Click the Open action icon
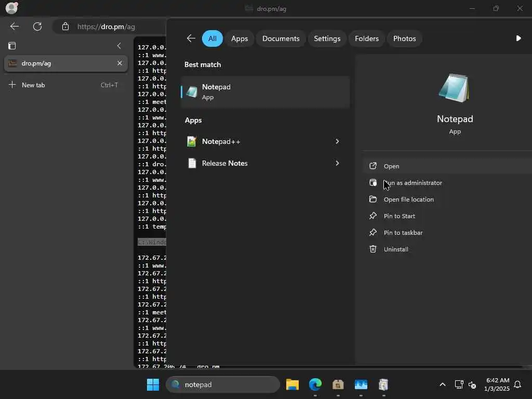532x399 pixels. [x=373, y=166]
